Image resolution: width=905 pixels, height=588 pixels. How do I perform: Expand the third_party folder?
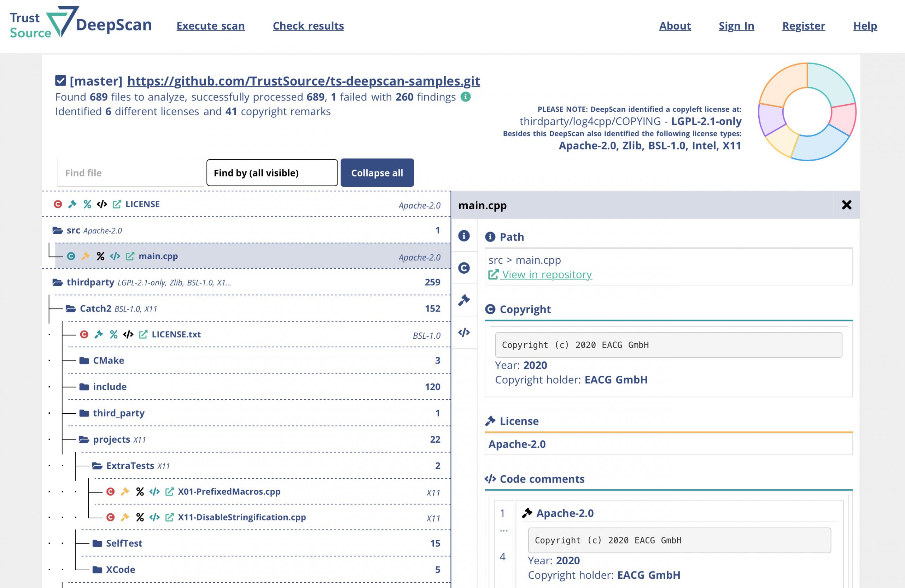[84, 413]
